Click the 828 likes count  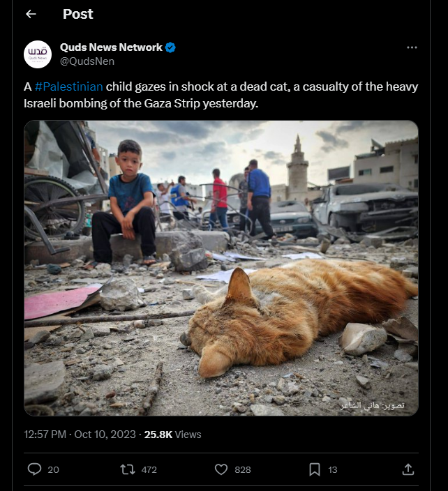243,469
